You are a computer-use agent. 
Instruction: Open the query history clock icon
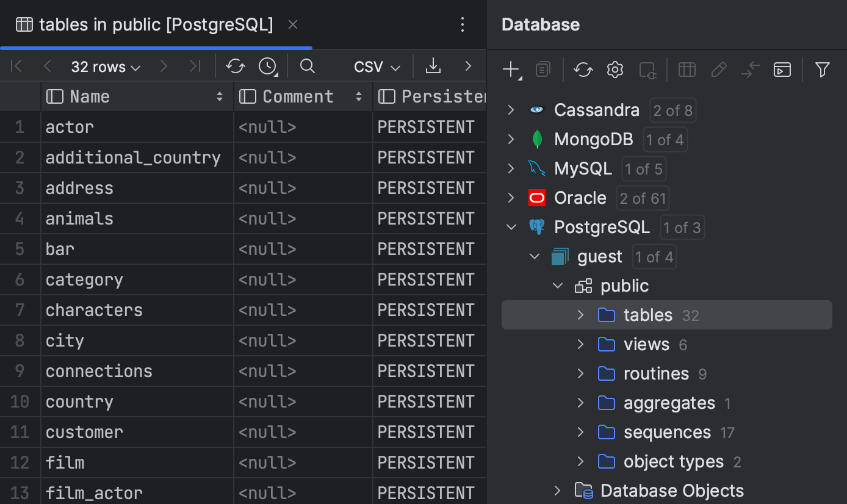(x=267, y=66)
